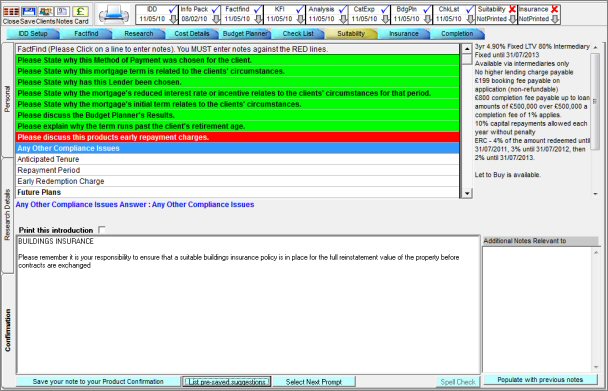
Task: Click Populate with previous notes button
Action: coord(540,380)
